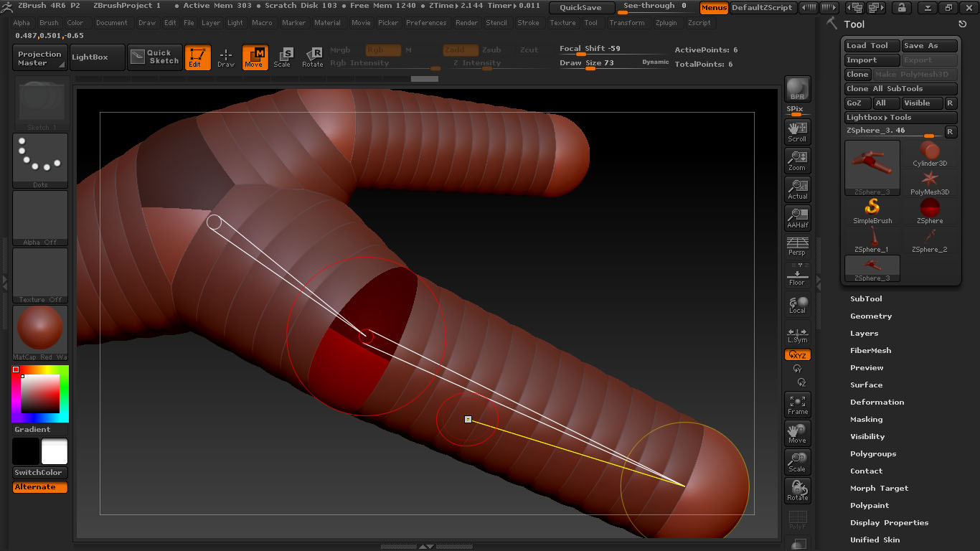Image resolution: width=980 pixels, height=551 pixels.
Task: Toggle Persp perspective mode
Action: 797,247
